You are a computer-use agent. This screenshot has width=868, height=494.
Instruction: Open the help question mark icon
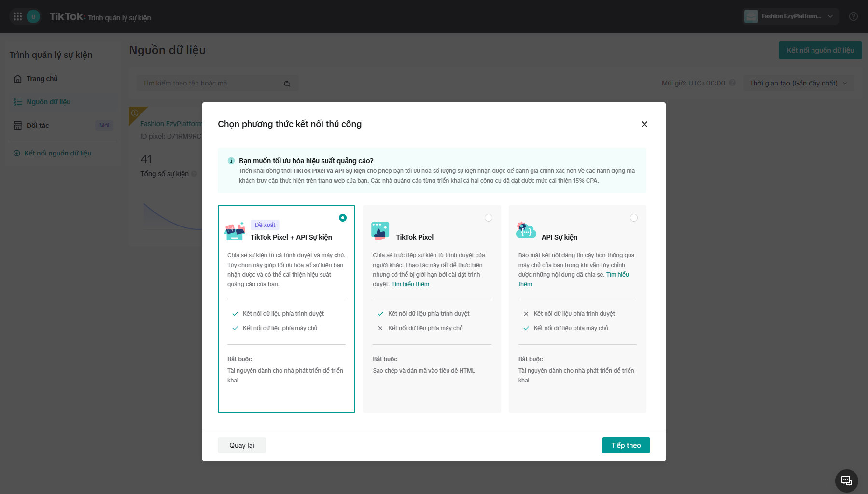(854, 16)
